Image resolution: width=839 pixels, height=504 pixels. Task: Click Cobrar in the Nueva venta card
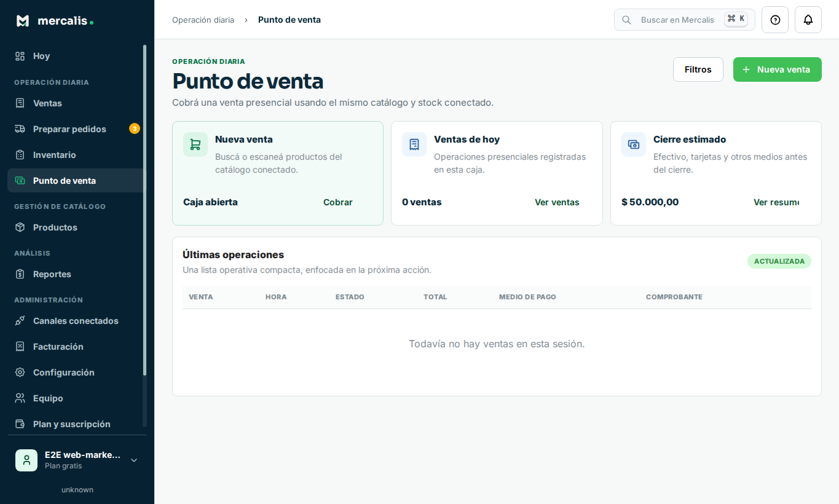click(338, 202)
